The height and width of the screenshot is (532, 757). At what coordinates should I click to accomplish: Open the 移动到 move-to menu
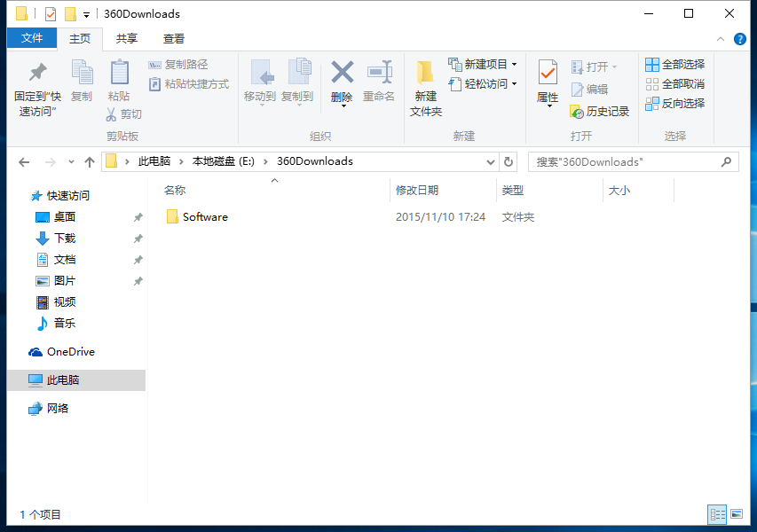click(260, 82)
